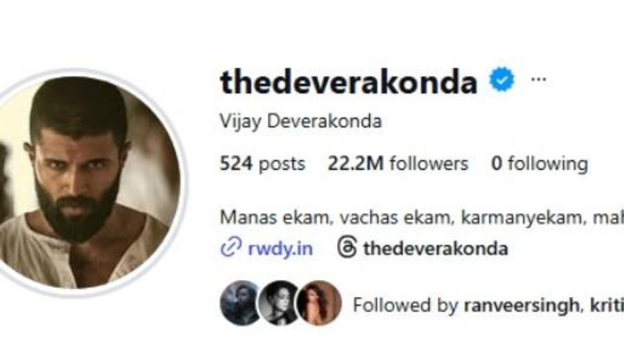624x364 pixels.
Task: Click the Threads logo icon
Action: (x=347, y=248)
